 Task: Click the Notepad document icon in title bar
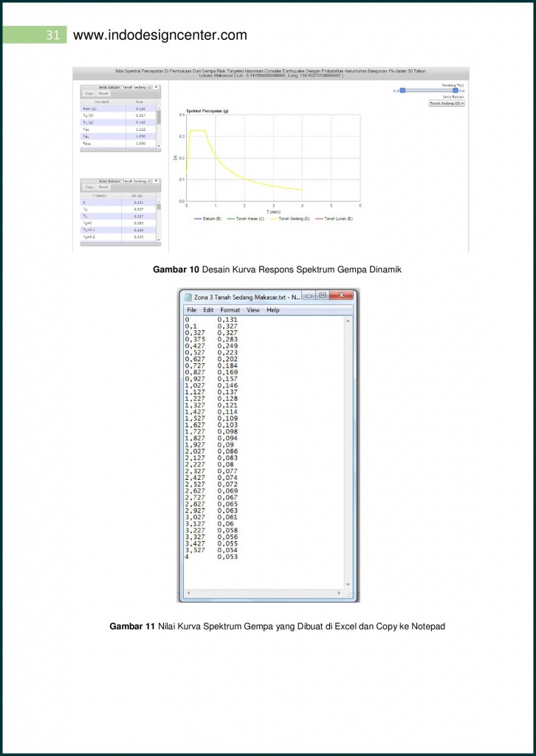click(x=188, y=296)
